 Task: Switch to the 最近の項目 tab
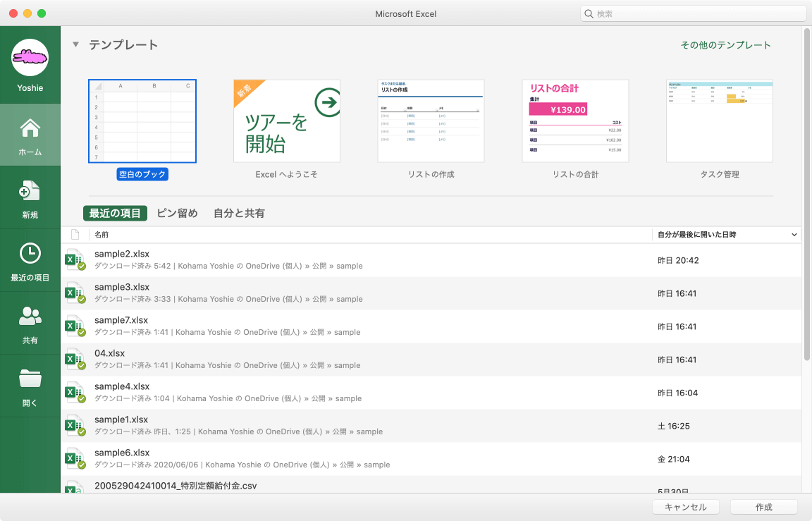tap(115, 214)
